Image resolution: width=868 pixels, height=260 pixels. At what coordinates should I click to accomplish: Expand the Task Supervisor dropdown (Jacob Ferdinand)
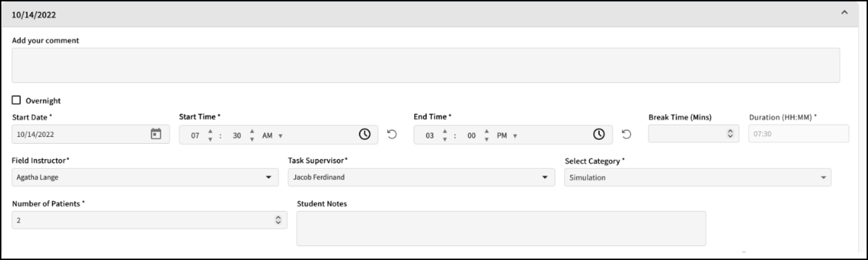(x=421, y=177)
